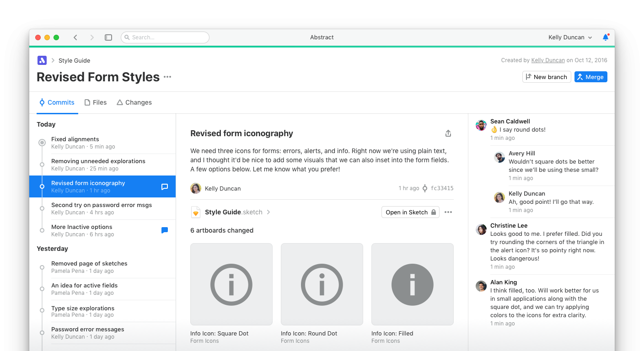Image resolution: width=644 pixels, height=351 pixels.
Task: Switch to the Files tab
Action: 95,102
